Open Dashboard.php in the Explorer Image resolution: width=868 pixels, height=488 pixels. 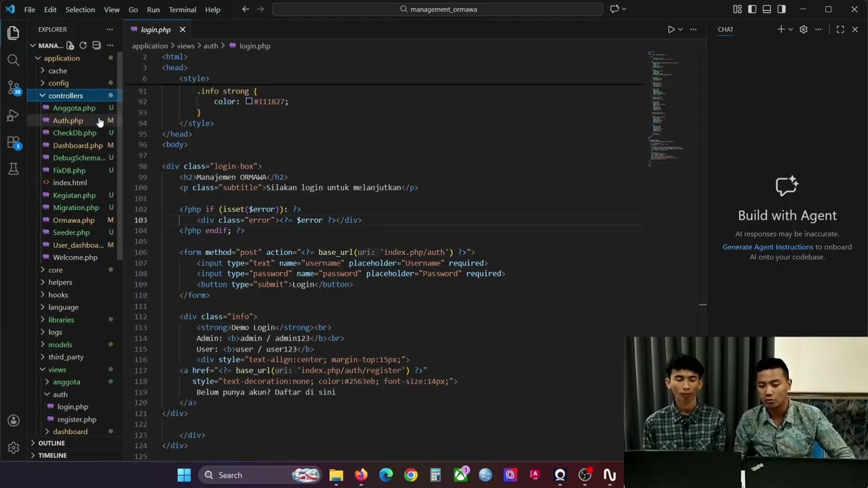point(75,146)
